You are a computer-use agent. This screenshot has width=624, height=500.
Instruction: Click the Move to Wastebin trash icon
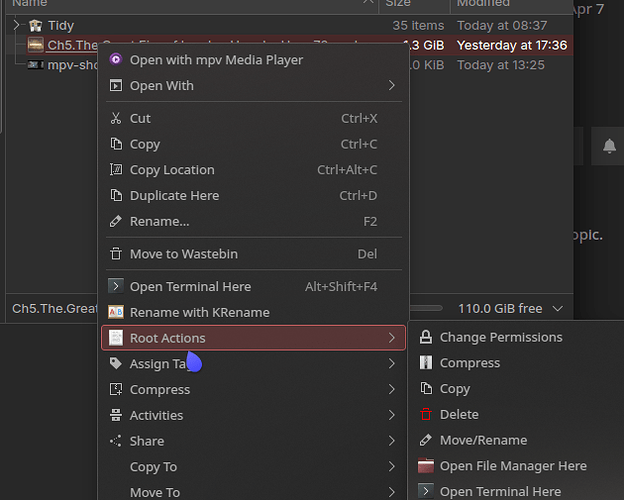[116, 254]
